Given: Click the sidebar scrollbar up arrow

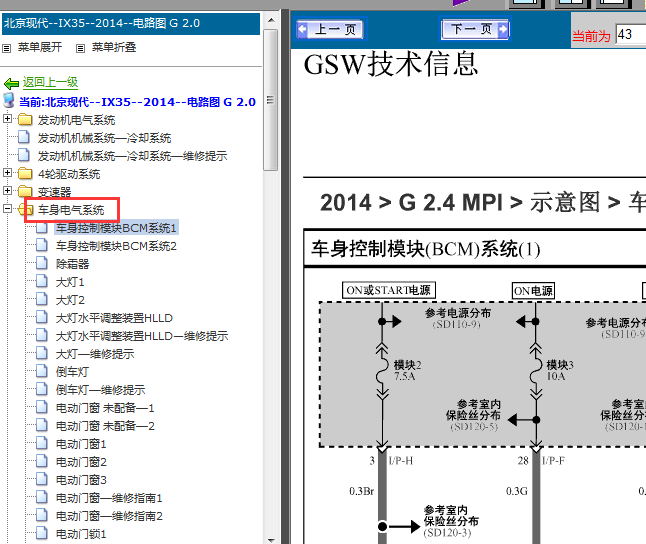Looking at the screenshot, I should (x=271, y=20).
